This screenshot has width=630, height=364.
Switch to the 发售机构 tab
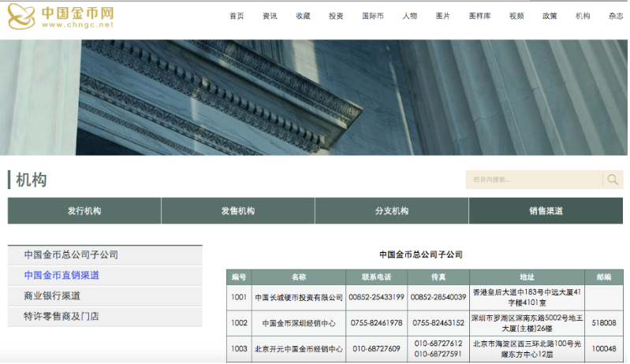[x=237, y=211]
